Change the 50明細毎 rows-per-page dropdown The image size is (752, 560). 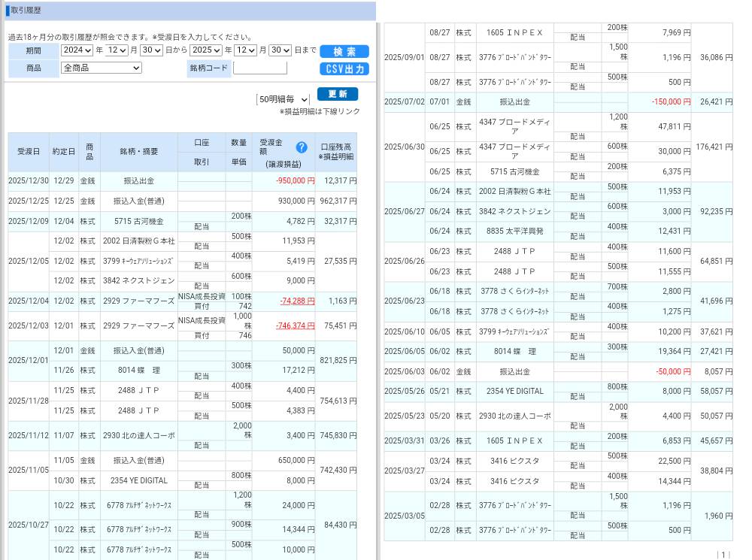pyautogui.click(x=283, y=99)
